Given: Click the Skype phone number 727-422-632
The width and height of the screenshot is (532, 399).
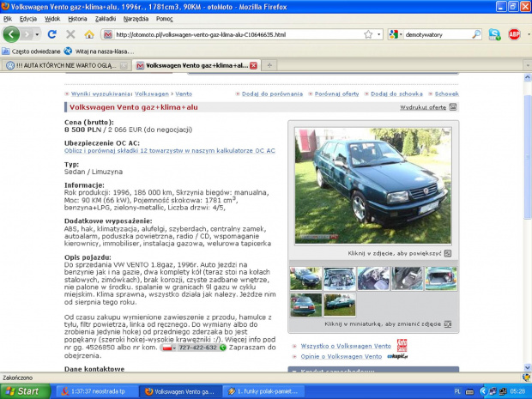Looking at the screenshot, I should 198,348.
